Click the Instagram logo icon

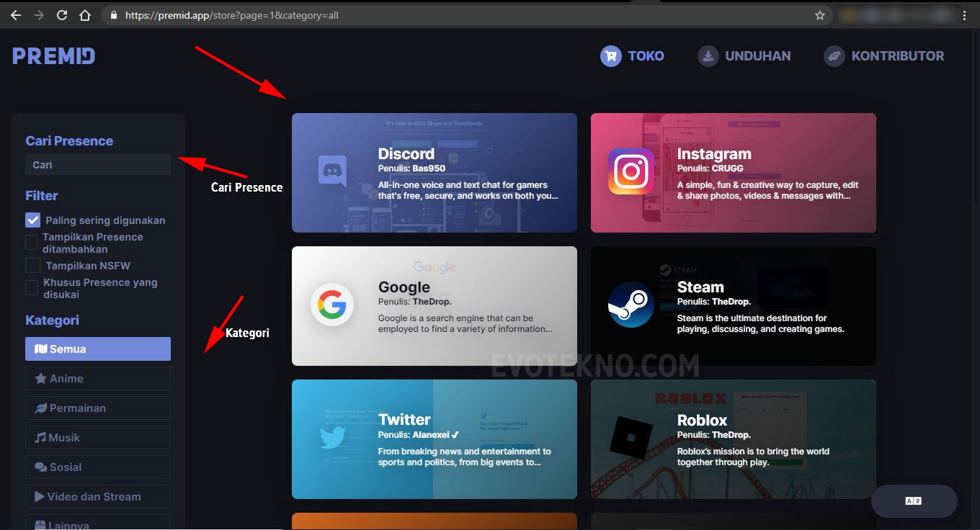tap(631, 171)
